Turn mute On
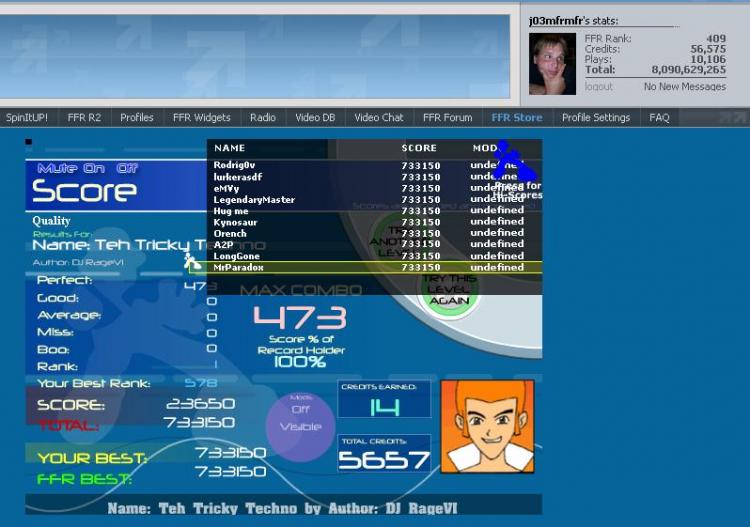 tap(94, 168)
